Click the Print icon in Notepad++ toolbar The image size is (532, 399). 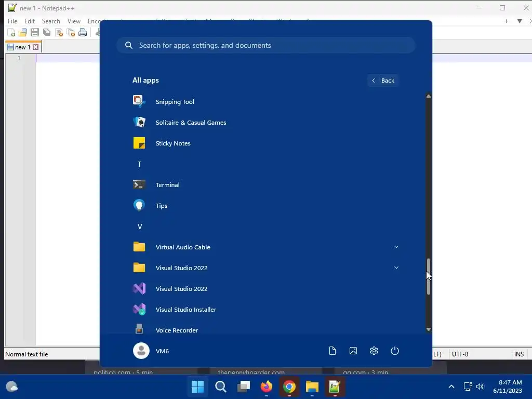click(83, 33)
